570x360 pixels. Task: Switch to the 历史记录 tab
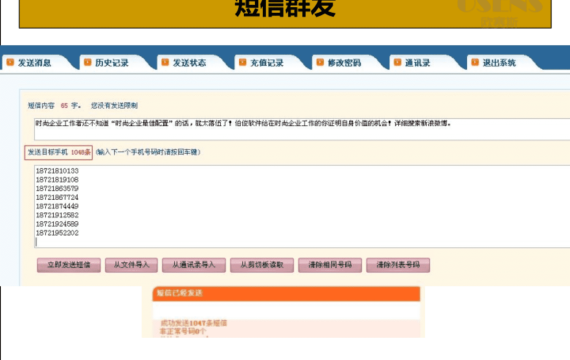pyautogui.click(x=112, y=63)
